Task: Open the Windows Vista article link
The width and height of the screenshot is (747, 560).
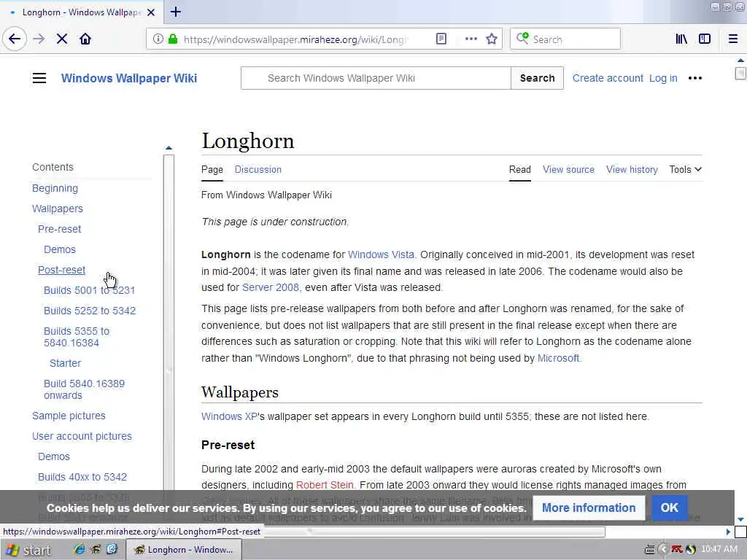Action: (382, 254)
